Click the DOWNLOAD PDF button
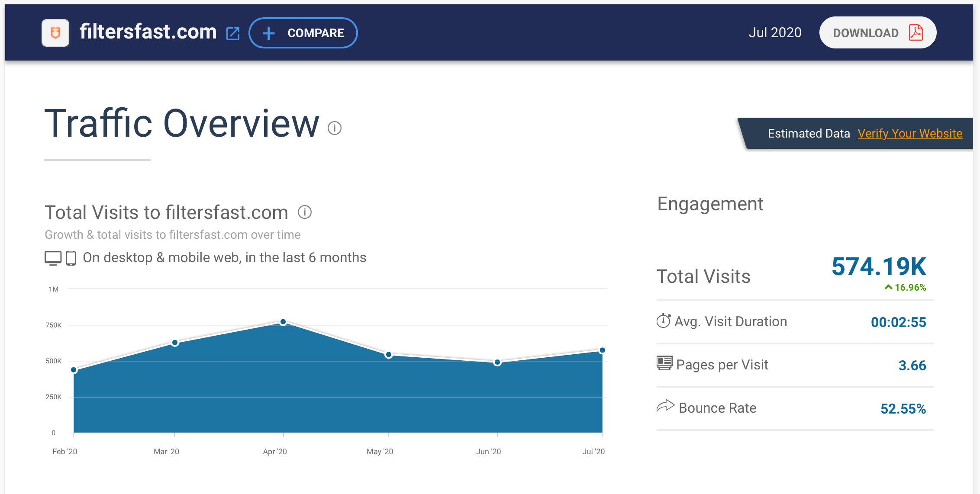980x494 pixels. tap(878, 33)
